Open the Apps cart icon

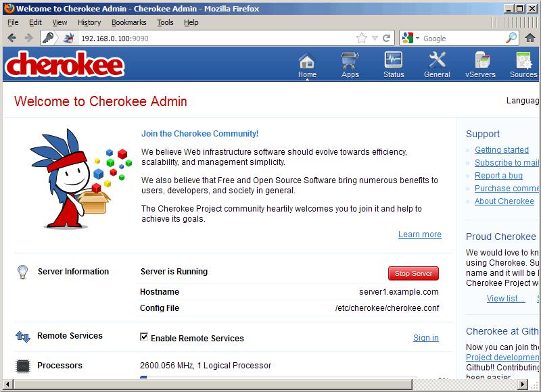pyautogui.click(x=350, y=61)
